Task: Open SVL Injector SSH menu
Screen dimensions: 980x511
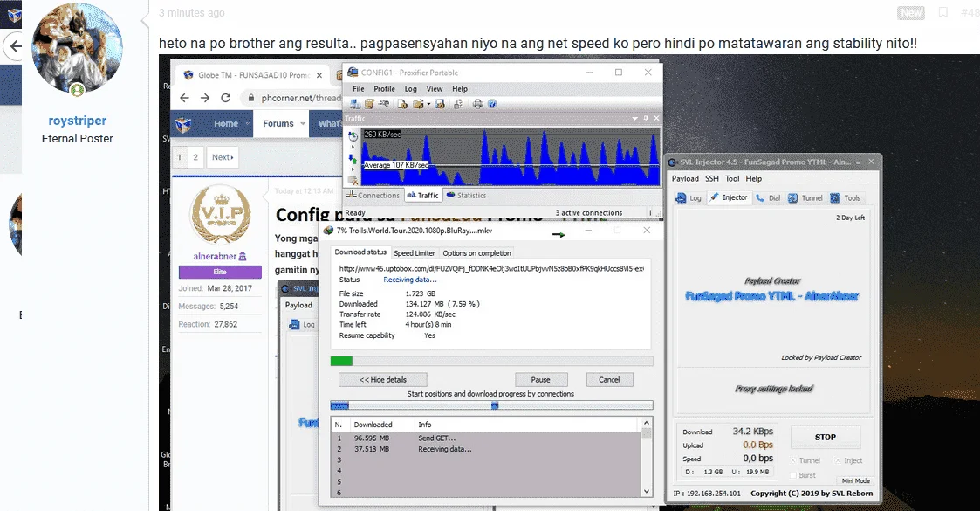Action: pyautogui.click(x=712, y=178)
